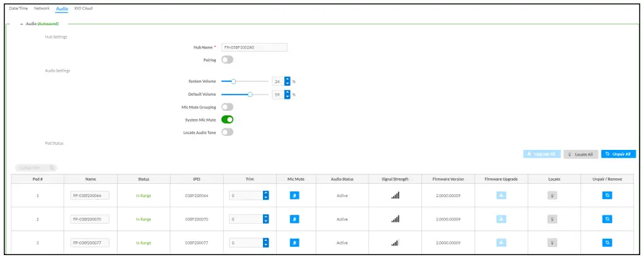644x257 pixels.
Task: Click the Unpair All button
Action: click(619, 154)
